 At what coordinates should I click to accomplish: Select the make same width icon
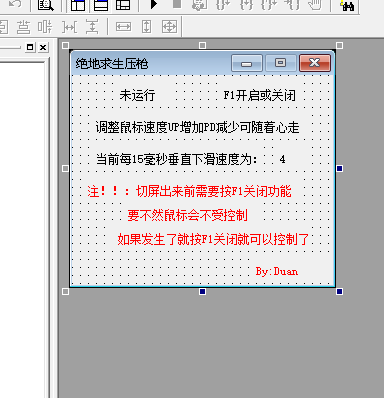(123, 27)
